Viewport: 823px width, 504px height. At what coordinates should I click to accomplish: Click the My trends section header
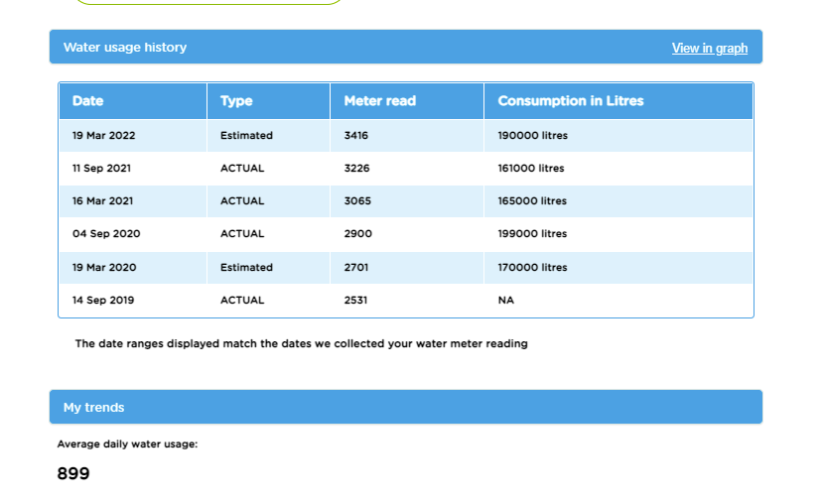pyautogui.click(x=93, y=408)
